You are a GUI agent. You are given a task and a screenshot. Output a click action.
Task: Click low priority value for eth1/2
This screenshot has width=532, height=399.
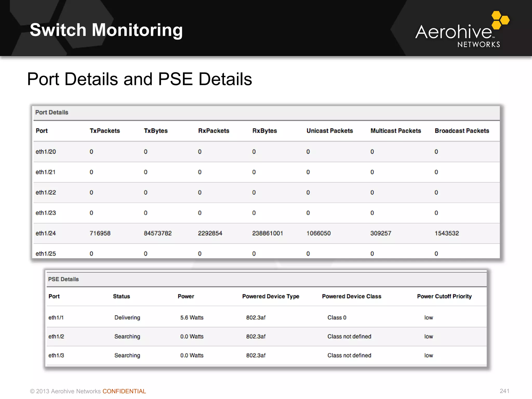[429, 336]
